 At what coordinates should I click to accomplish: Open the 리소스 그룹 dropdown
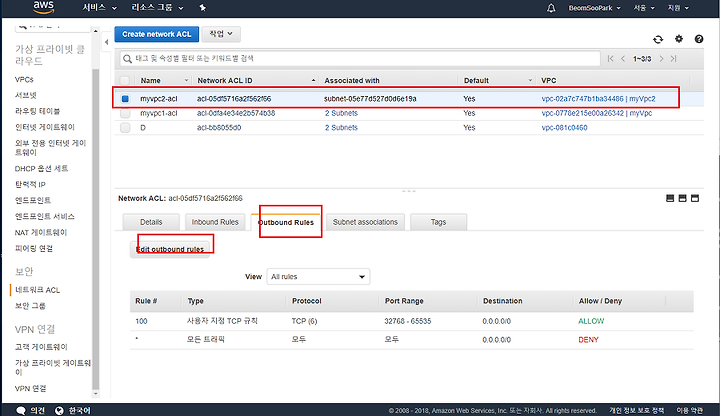[x=157, y=8]
